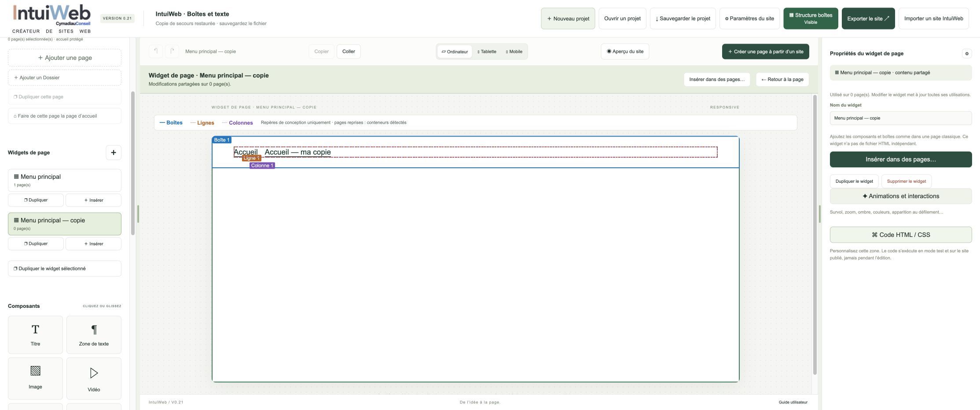Click Sauvegarder le projet
980x410 pixels.
pyautogui.click(x=683, y=18)
